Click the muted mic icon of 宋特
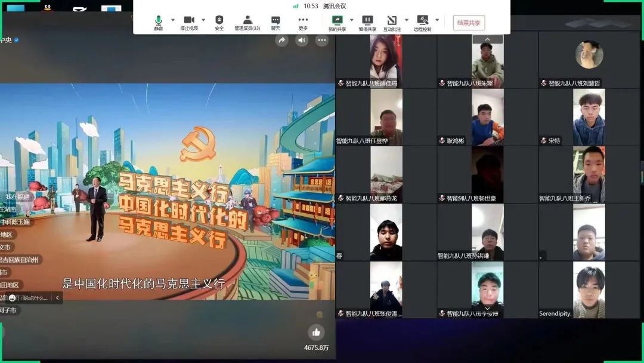The image size is (644, 363). pos(543,140)
